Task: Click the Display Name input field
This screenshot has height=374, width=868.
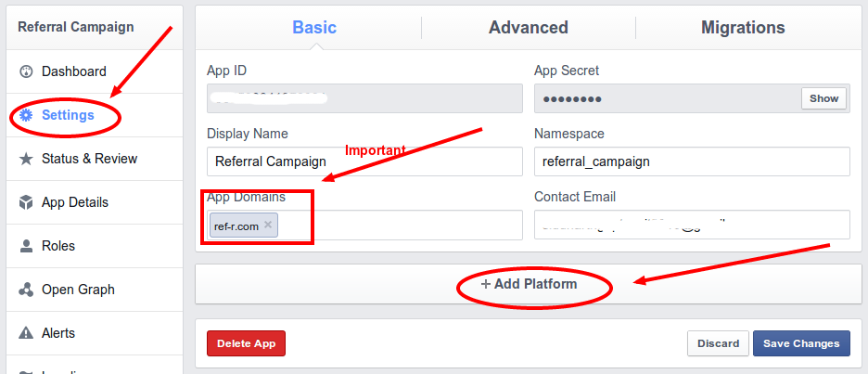Action: click(x=364, y=161)
